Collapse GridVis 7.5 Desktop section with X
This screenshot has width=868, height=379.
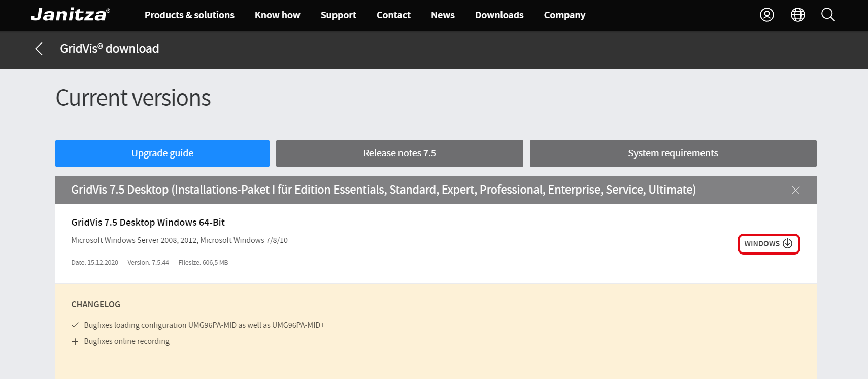click(796, 190)
